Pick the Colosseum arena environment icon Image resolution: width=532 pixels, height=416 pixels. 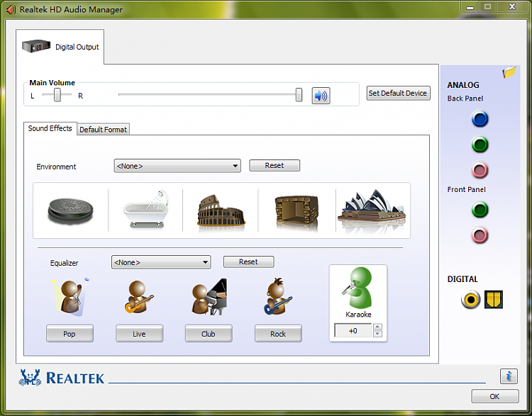pos(221,211)
